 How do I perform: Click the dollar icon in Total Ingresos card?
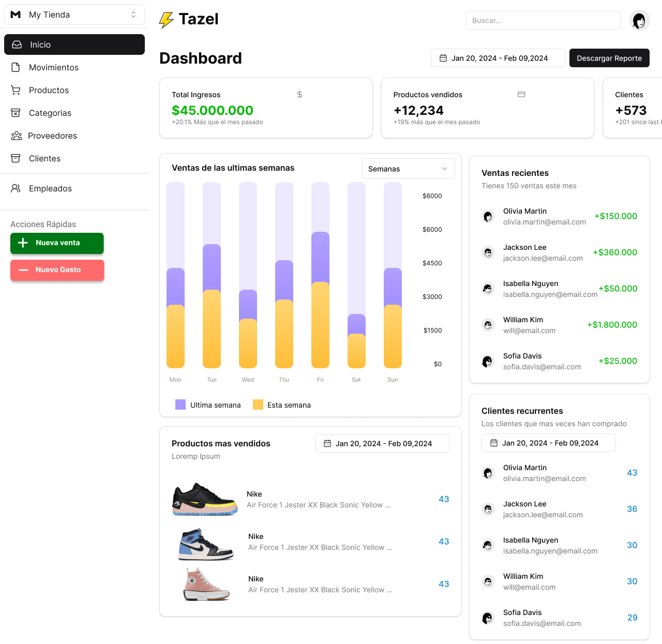(x=299, y=94)
